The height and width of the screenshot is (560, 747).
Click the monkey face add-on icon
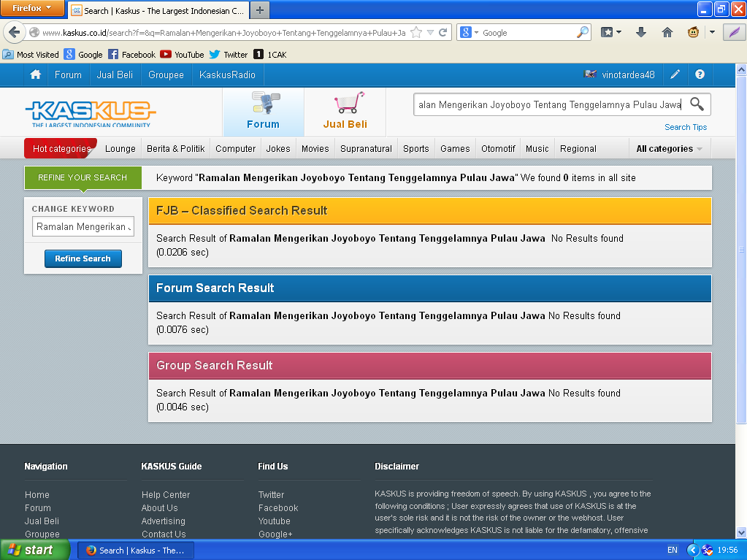click(x=693, y=32)
